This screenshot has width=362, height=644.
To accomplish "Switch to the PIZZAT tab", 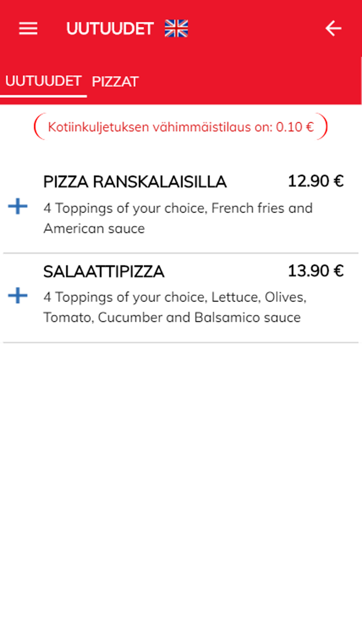I will [115, 81].
